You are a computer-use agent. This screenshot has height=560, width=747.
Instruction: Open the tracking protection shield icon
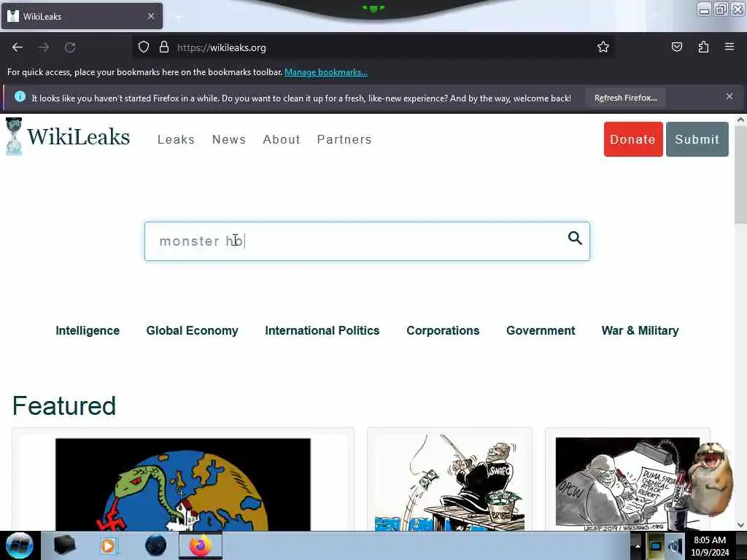(144, 47)
